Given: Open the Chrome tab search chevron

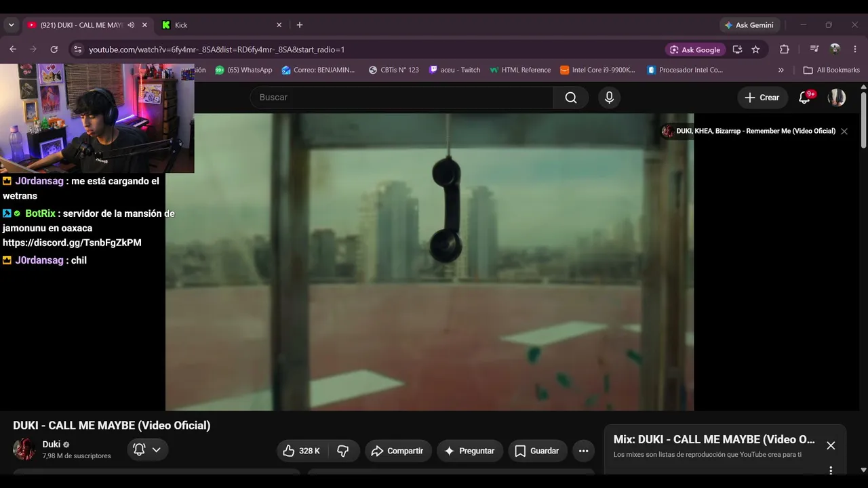Looking at the screenshot, I should click(x=11, y=25).
